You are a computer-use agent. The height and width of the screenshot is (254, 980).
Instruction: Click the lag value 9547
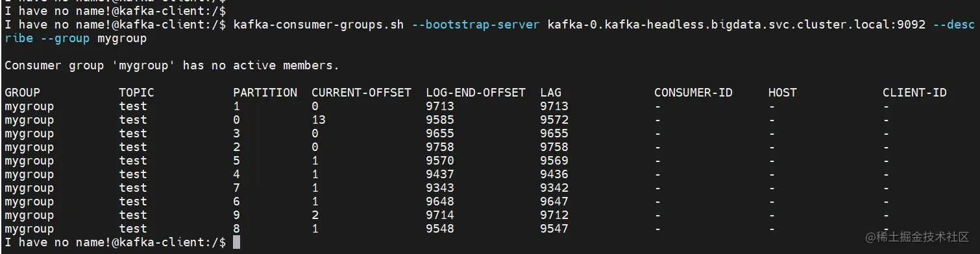554,229
